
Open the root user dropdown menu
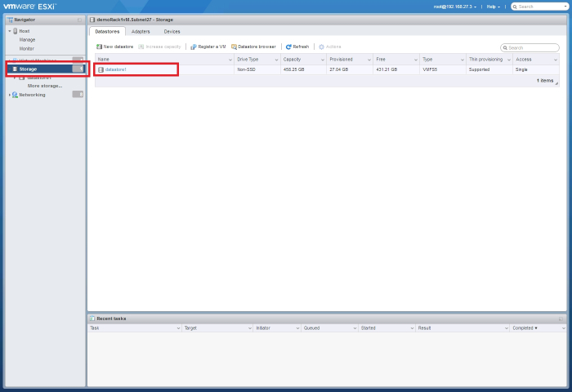pyautogui.click(x=455, y=7)
